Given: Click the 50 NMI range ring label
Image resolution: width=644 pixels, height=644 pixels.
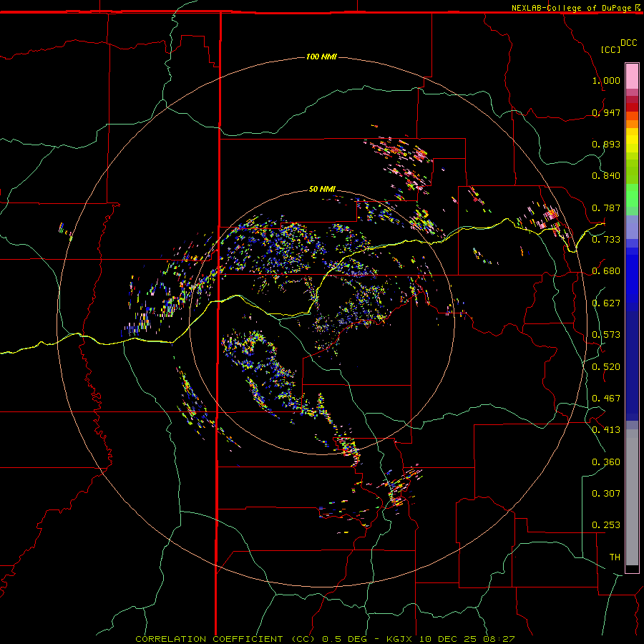Looking at the screenshot, I should pos(322,189).
